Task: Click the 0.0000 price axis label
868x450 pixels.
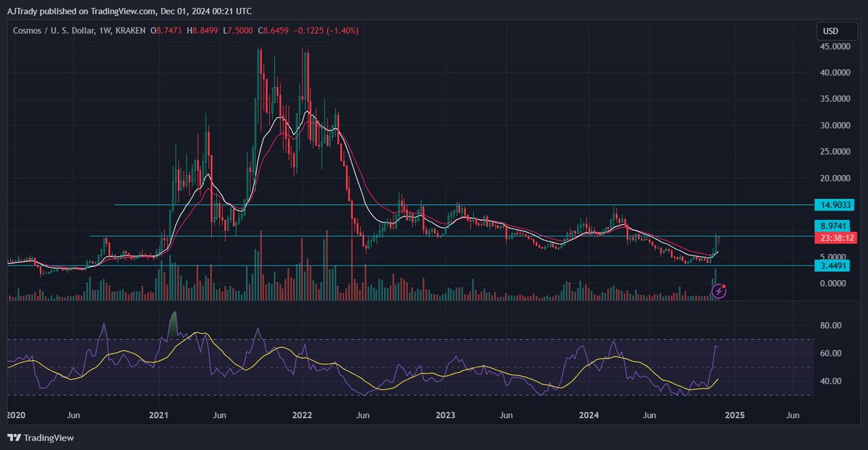Action: (834, 284)
